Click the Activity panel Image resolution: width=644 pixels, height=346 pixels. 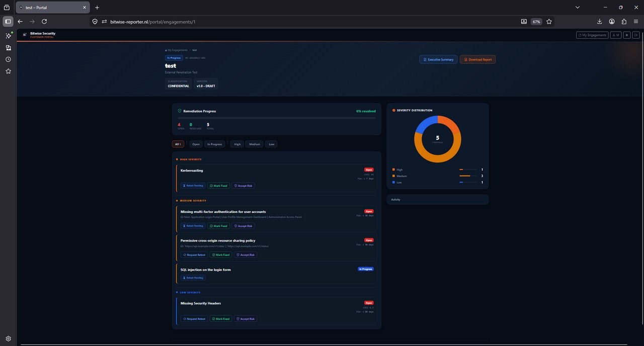pyautogui.click(x=438, y=200)
